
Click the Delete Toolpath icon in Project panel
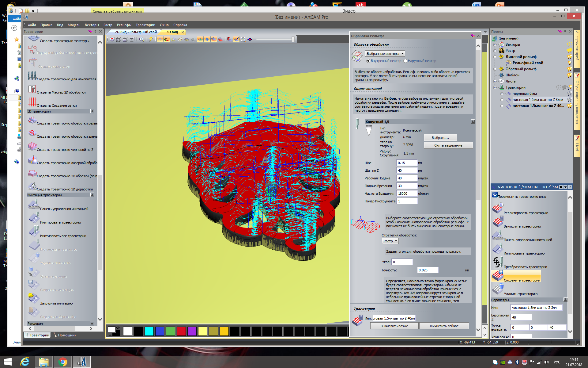498,289
